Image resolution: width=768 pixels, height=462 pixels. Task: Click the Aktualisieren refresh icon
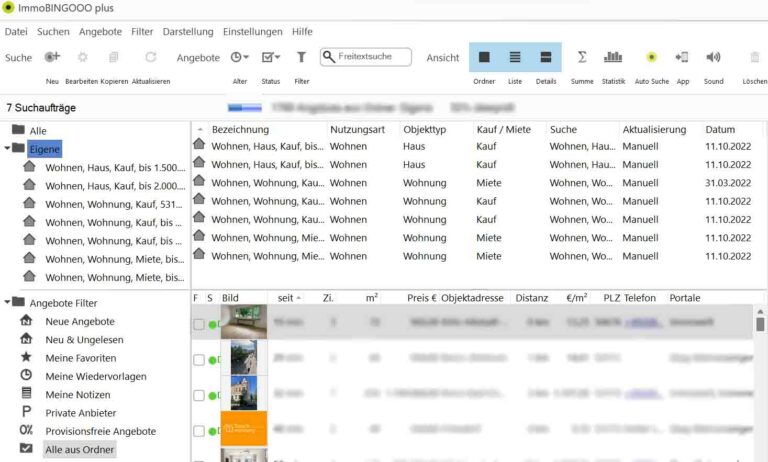tap(151, 58)
